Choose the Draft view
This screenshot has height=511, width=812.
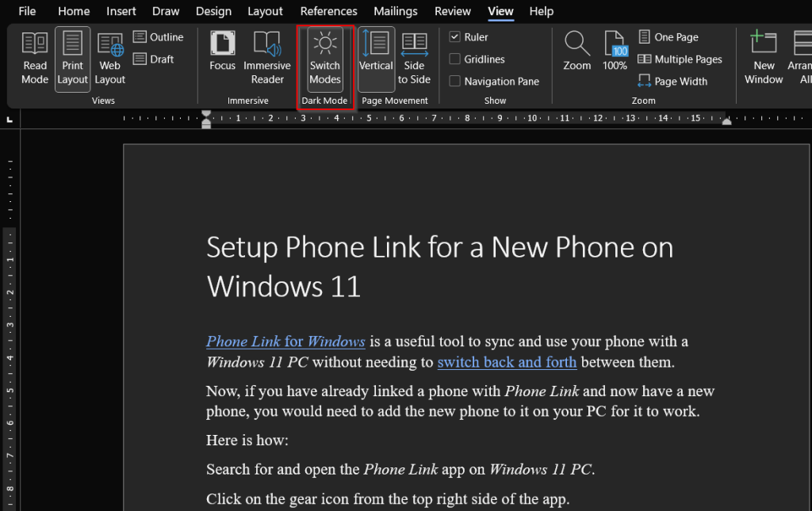(153, 59)
